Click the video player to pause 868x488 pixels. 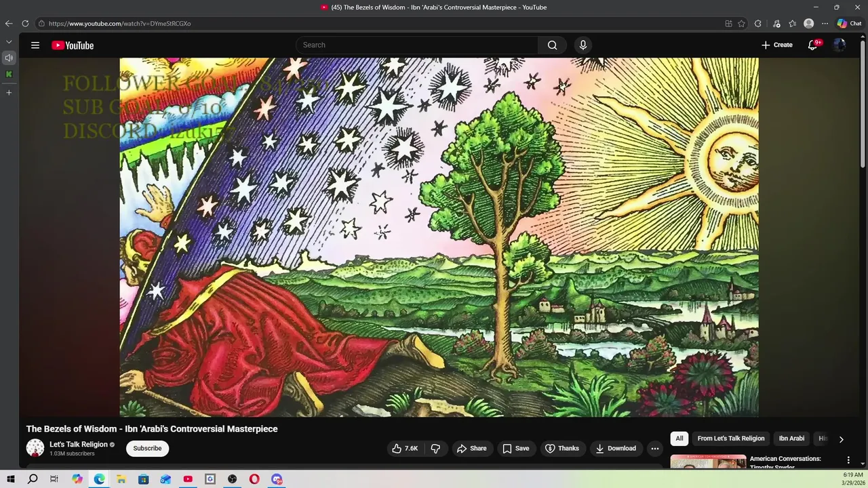tap(439, 237)
